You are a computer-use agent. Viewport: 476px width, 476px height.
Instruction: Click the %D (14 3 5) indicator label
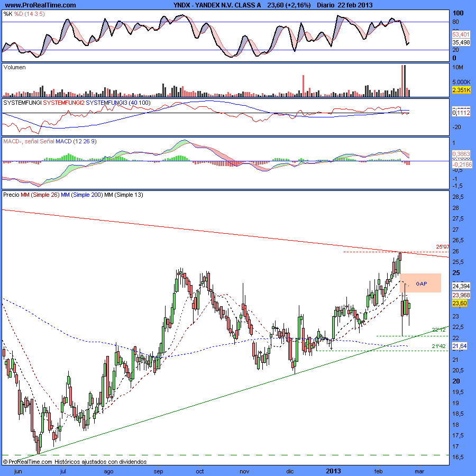[x=30, y=14]
